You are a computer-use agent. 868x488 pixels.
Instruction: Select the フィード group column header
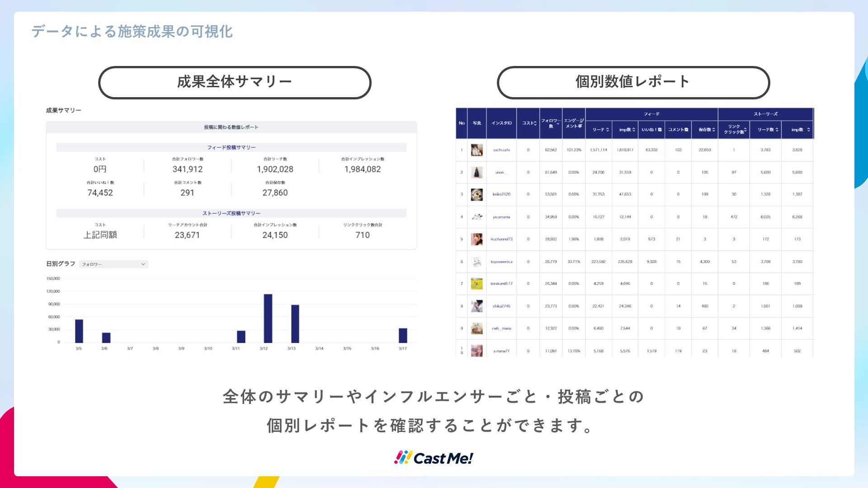tap(651, 114)
